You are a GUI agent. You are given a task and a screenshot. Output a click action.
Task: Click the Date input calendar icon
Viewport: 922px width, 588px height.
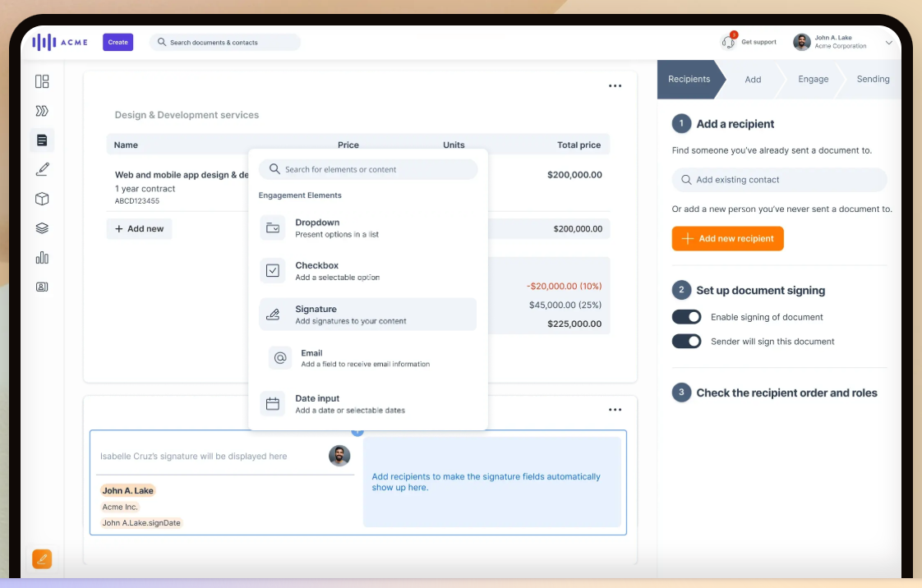(x=273, y=403)
